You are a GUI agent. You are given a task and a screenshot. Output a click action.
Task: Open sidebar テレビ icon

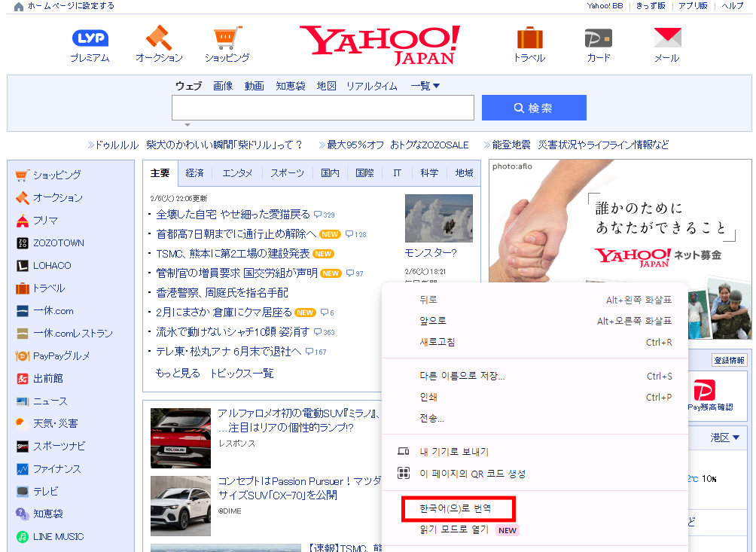(22, 491)
